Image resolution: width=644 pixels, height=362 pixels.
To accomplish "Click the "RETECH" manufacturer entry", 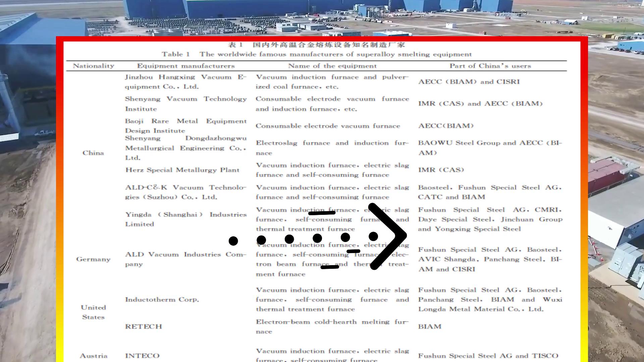I will 143,326.
